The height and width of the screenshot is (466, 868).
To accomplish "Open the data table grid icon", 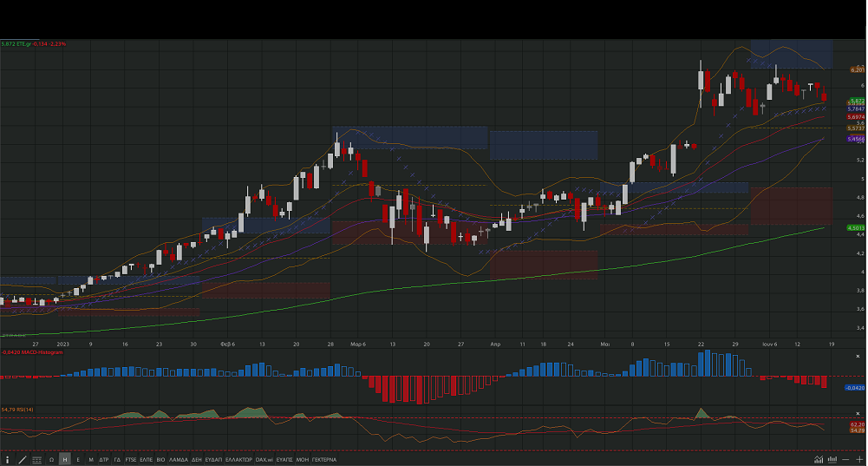I will [x=37, y=459].
